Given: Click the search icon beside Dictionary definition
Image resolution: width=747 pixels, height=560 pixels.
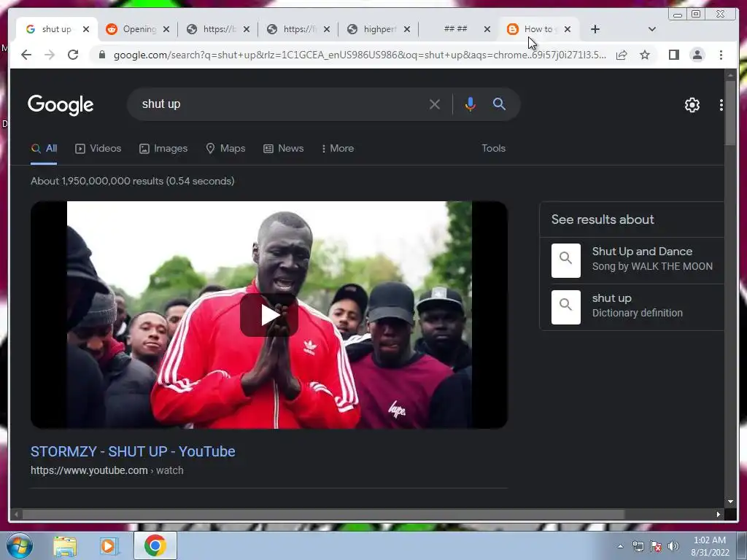Looking at the screenshot, I should point(566,307).
